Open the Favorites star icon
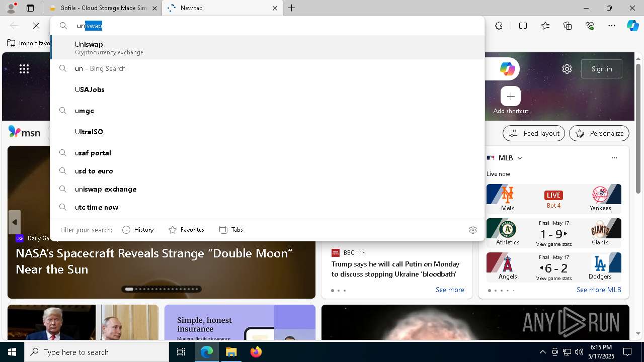 click(x=545, y=26)
